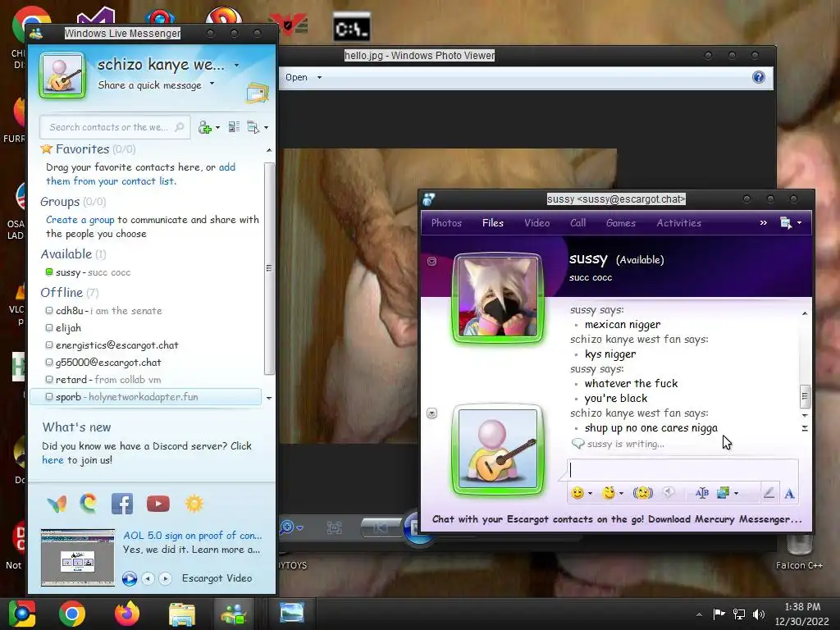Click the 'Create a group' link
Image resolution: width=840 pixels, height=630 pixels.
point(80,220)
